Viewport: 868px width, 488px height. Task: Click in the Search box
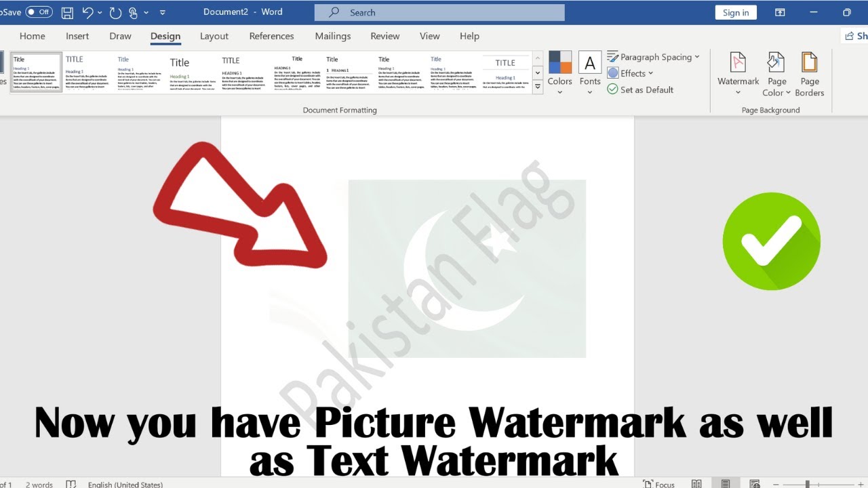pyautogui.click(x=439, y=12)
